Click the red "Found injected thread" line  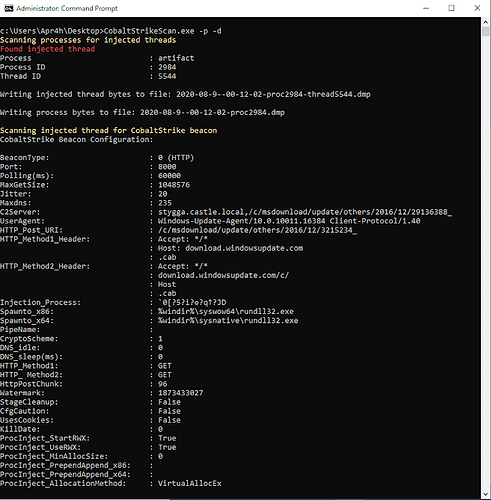(48, 49)
